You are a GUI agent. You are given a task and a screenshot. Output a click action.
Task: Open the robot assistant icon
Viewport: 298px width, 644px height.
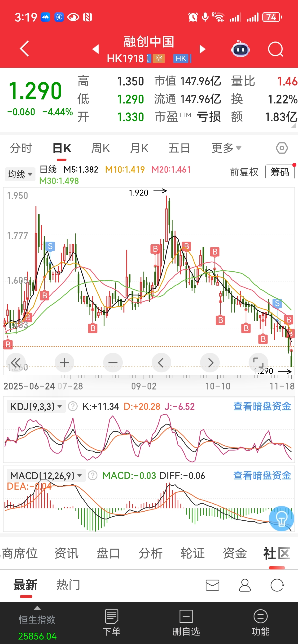pyautogui.click(x=240, y=49)
